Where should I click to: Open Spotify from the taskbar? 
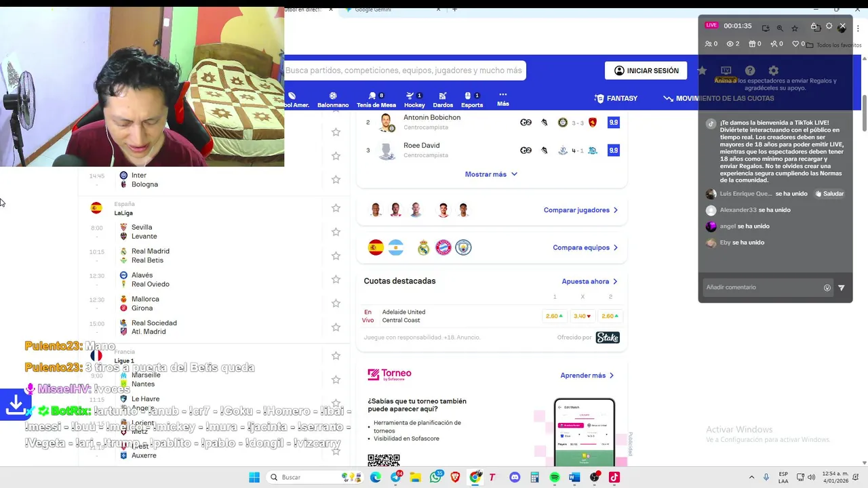[555, 477]
